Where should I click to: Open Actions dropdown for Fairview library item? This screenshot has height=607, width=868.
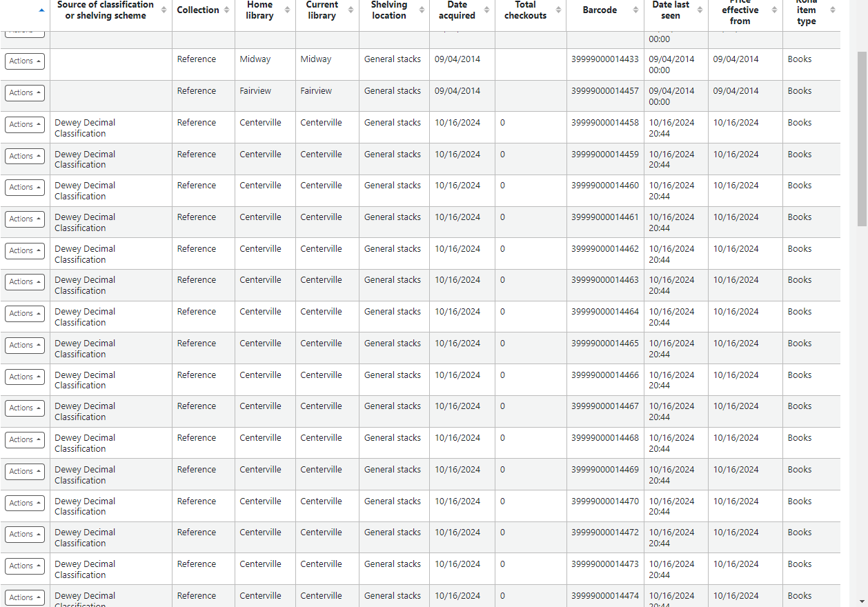[25, 93]
